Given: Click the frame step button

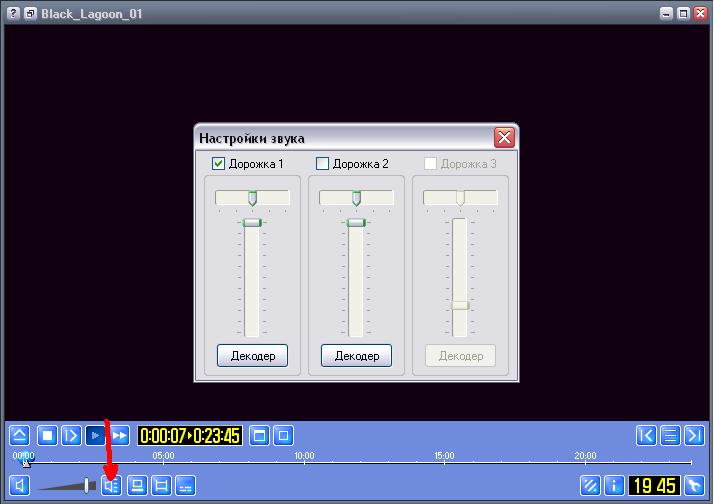Looking at the screenshot, I should click(71, 436).
